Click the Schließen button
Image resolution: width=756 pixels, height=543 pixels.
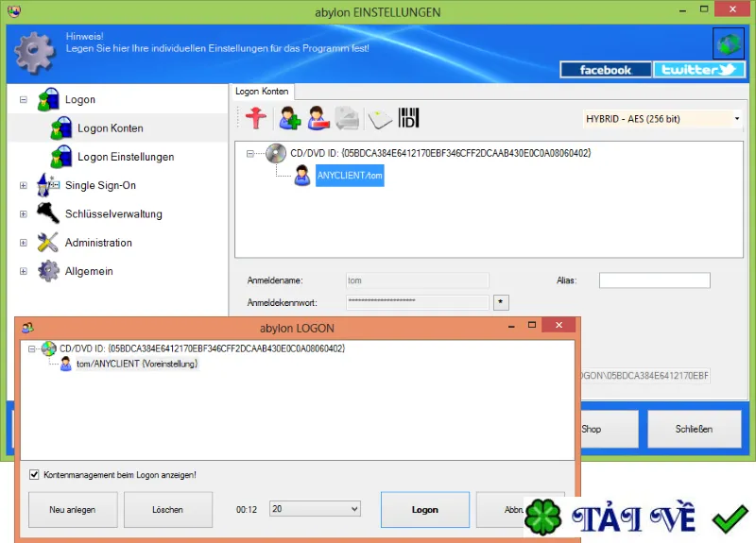coord(694,429)
